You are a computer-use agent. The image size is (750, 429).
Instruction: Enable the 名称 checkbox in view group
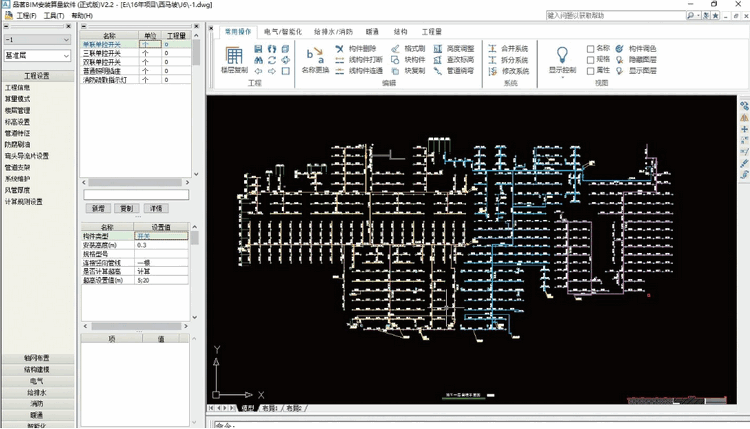coord(590,48)
